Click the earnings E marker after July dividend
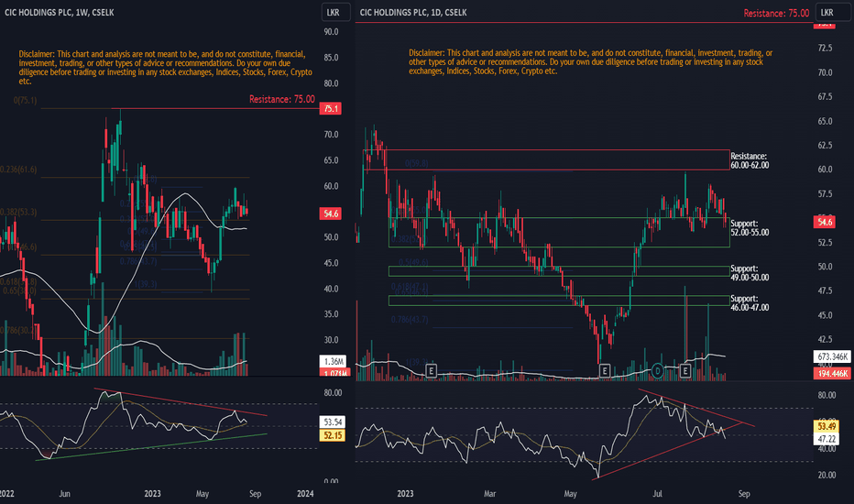The height and width of the screenshot is (504, 854). click(684, 371)
